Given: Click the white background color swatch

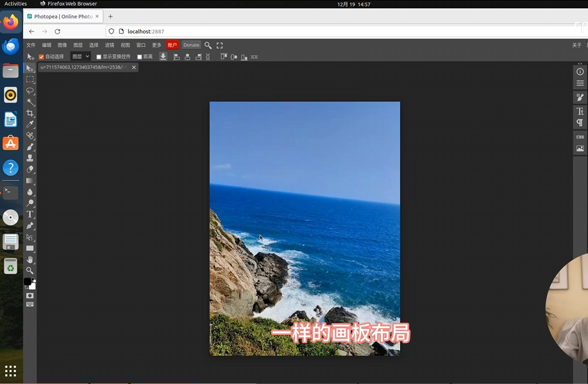Looking at the screenshot, I should 33,286.
